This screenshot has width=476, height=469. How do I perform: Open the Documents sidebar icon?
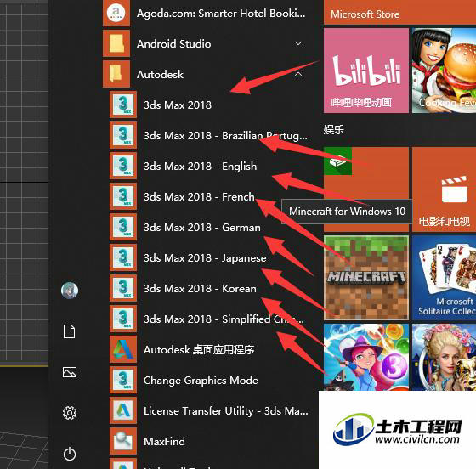click(x=69, y=331)
